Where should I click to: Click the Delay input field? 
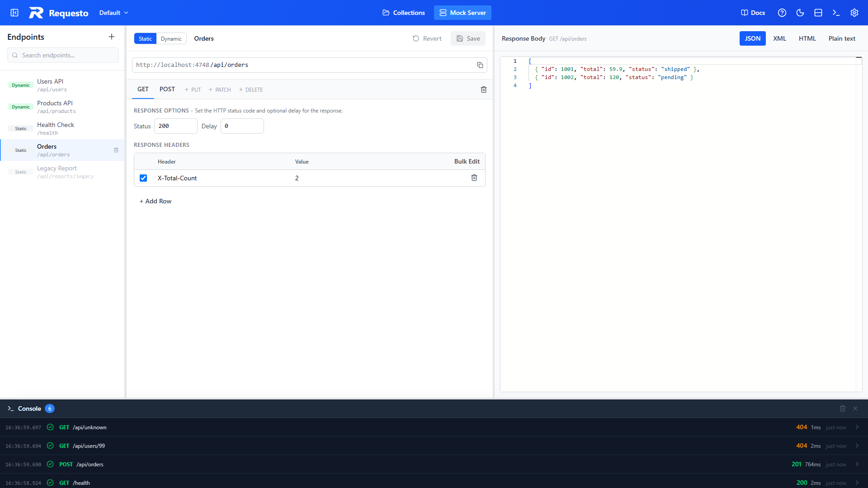pos(242,126)
